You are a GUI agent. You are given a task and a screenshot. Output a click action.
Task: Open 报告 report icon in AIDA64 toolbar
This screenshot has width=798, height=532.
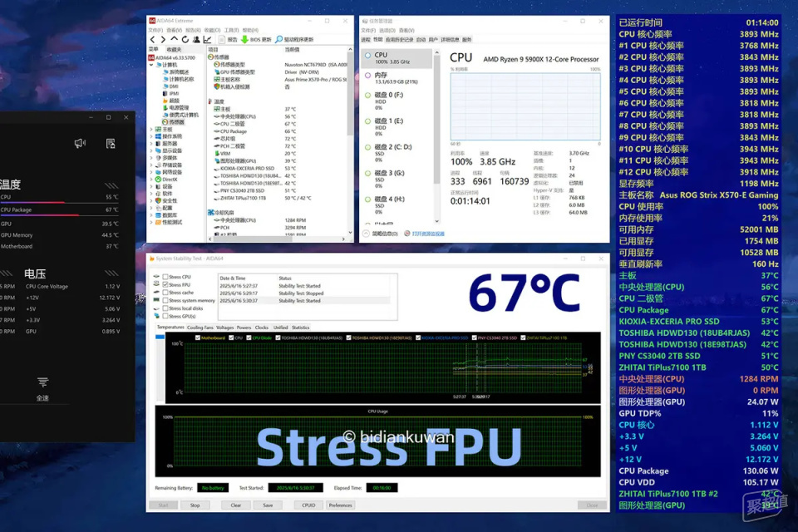(x=222, y=39)
